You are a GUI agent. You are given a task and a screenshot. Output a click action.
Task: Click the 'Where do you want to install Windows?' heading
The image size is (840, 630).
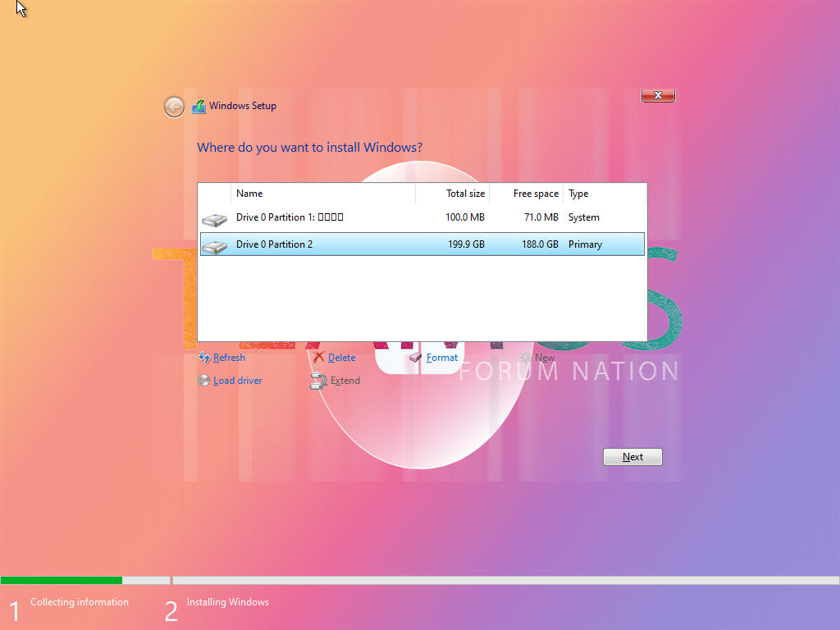309,148
